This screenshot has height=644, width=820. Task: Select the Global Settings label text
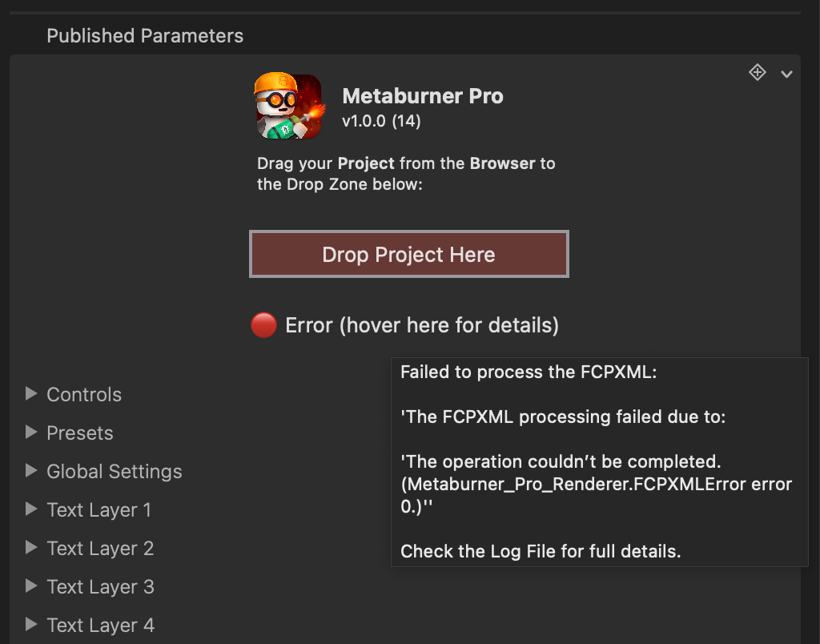click(x=115, y=472)
